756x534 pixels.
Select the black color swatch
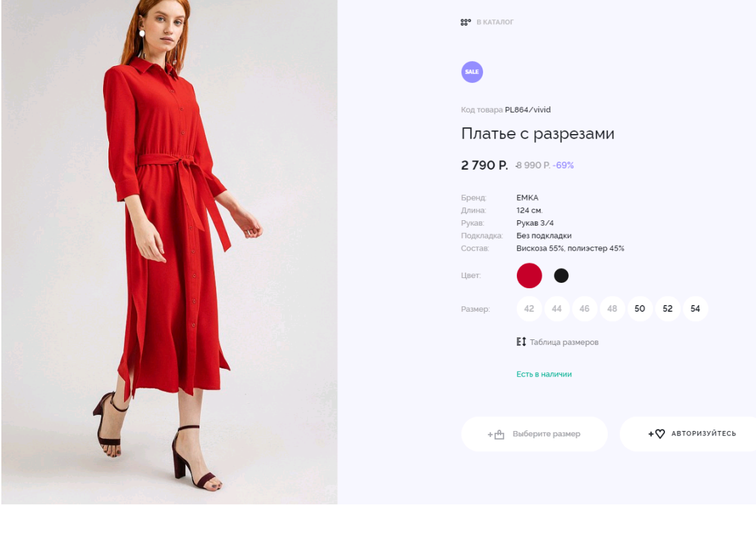pos(561,275)
